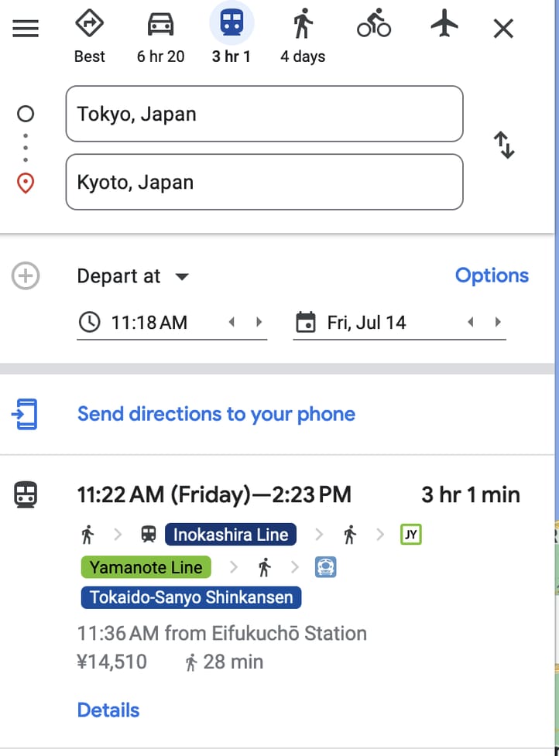
Task: Open the Depart at dropdown
Action: [132, 276]
